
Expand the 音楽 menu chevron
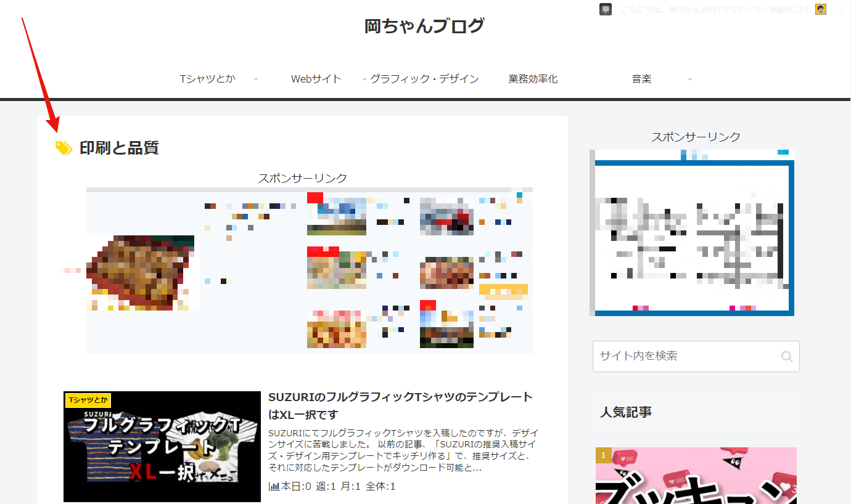click(x=689, y=79)
